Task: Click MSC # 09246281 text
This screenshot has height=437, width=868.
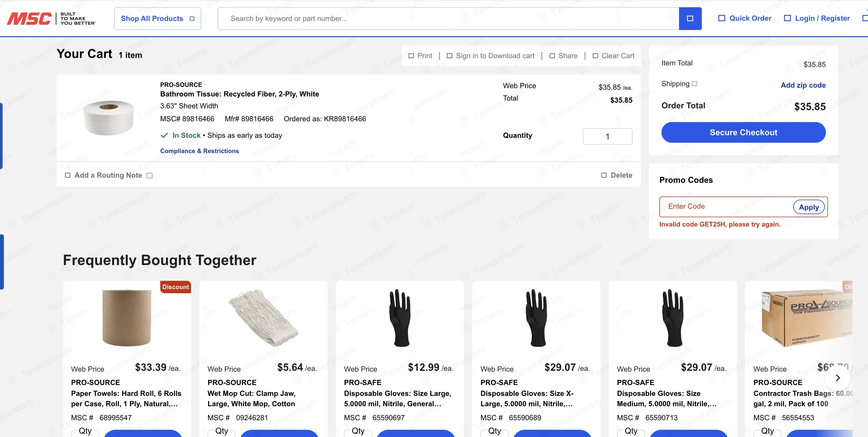Action: point(238,418)
